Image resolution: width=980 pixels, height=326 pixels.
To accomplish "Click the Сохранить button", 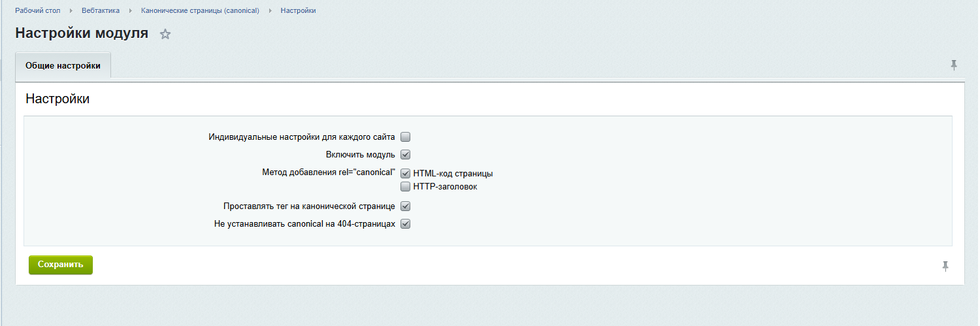I will tap(61, 265).
